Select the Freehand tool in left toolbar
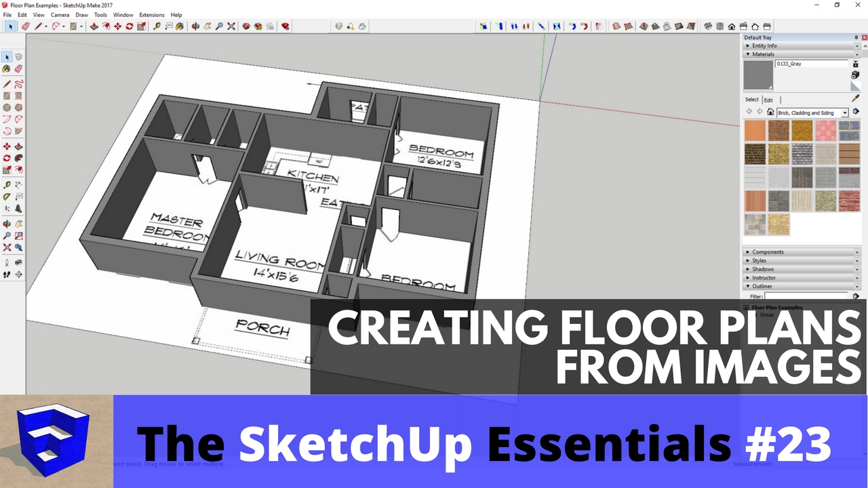The image size is (868, 488). point(18,83)
